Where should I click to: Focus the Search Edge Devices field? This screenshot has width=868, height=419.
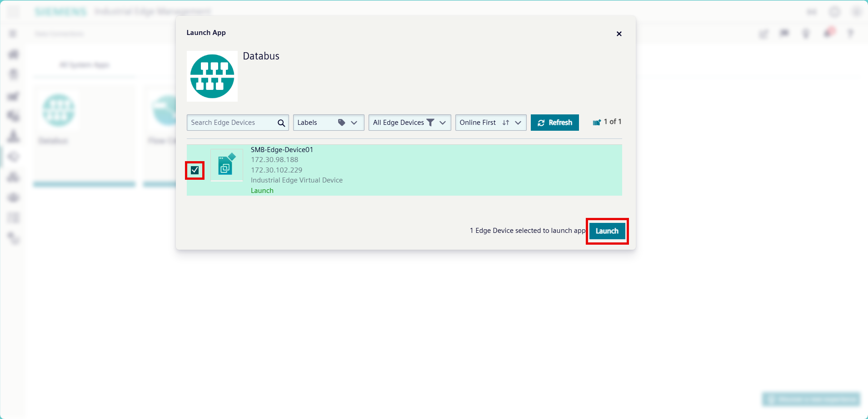pos(232,123)
